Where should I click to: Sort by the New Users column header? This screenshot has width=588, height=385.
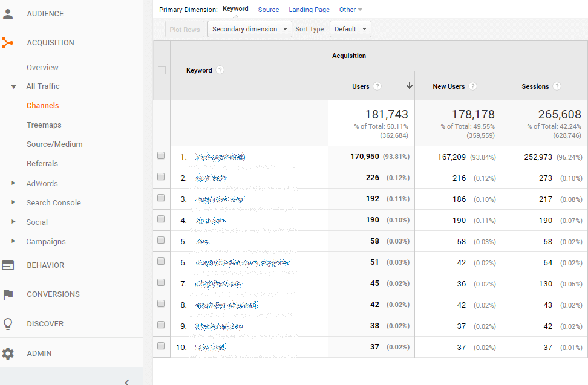pos(448,86)
